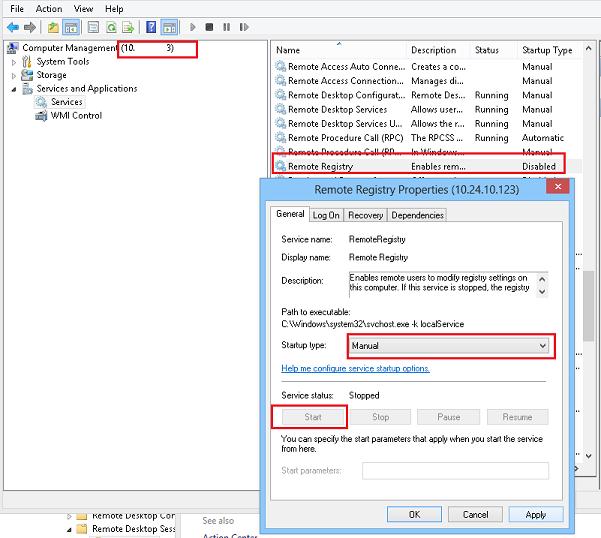Open the service startup options help link

coord(355,368)
